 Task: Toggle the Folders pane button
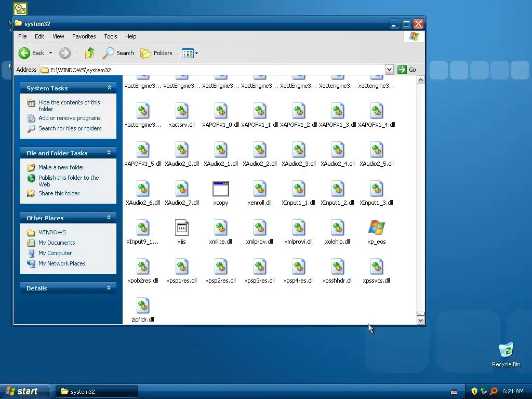(x=156, y=53)
